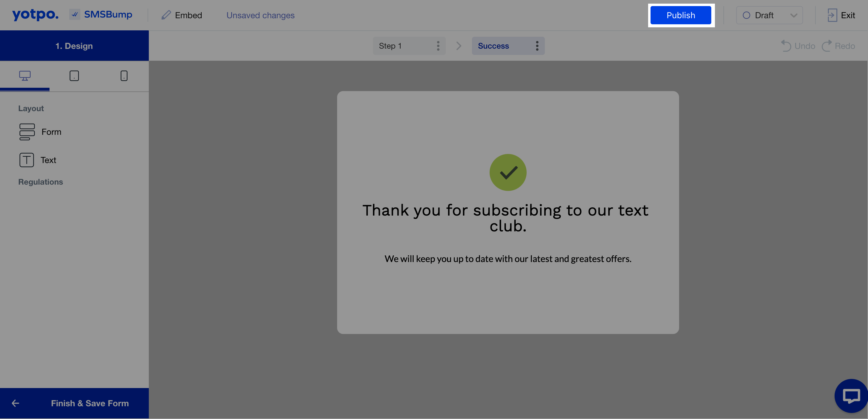Rename the form title Embed

(x=188, y=15)
